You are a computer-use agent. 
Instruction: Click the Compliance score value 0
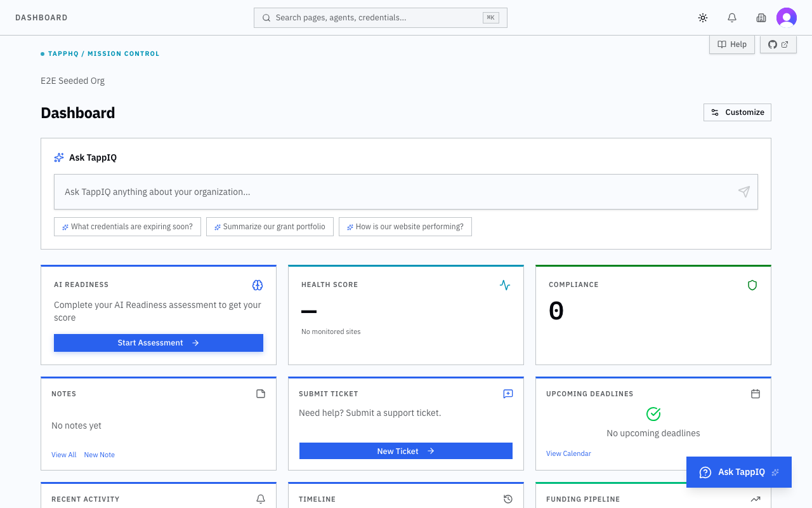(x=556, y=311)
